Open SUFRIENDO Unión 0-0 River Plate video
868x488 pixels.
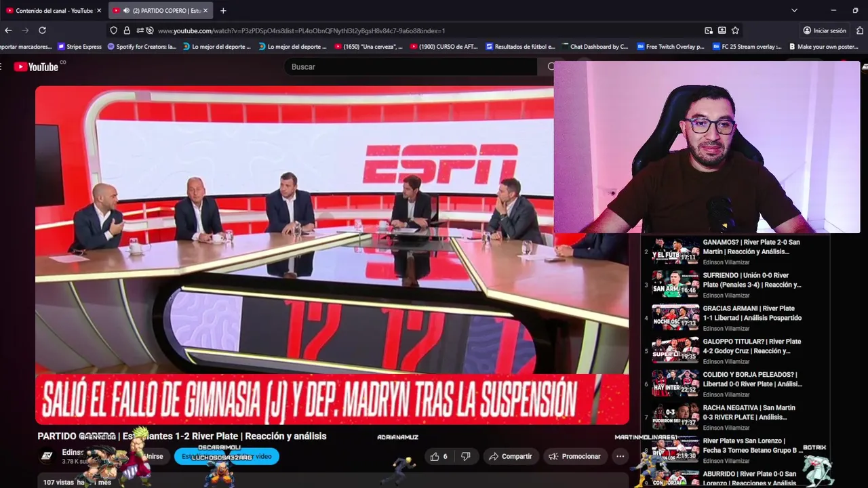point(751,280)
